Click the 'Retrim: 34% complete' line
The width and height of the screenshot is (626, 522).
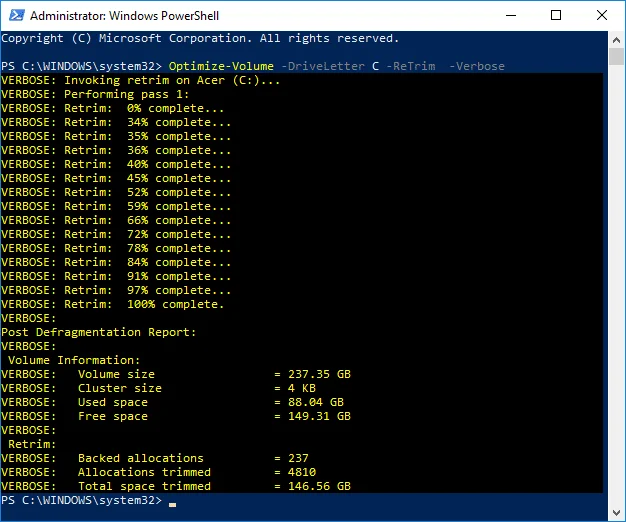[116, 122]
